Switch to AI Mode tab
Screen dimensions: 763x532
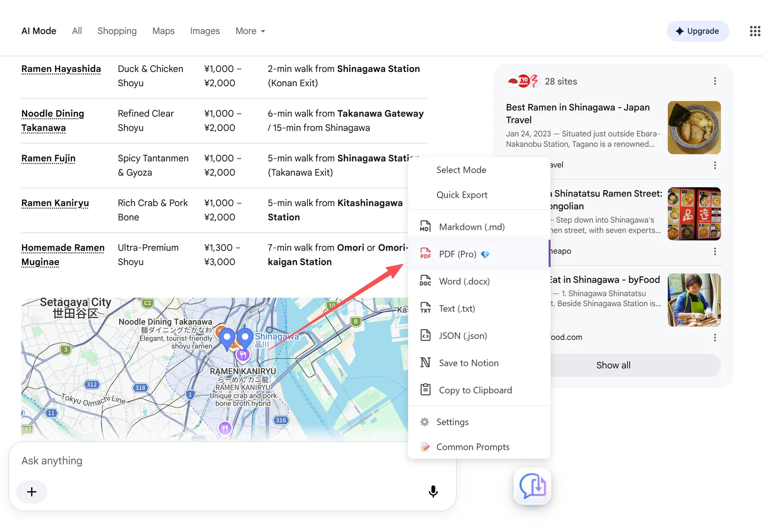[39, 31]
